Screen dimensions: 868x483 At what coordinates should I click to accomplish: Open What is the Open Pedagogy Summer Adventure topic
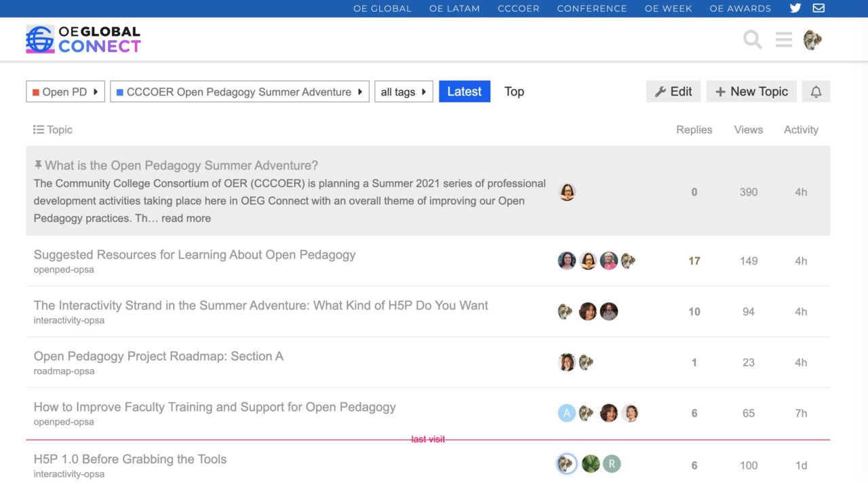[x=181, y=166]
